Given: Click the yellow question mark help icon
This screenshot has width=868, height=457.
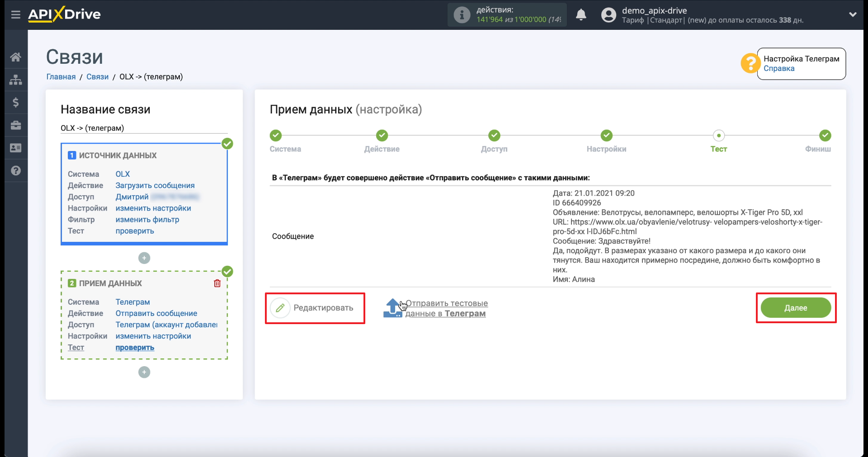Looking at the screenshot, I should (x=750, y=63).
